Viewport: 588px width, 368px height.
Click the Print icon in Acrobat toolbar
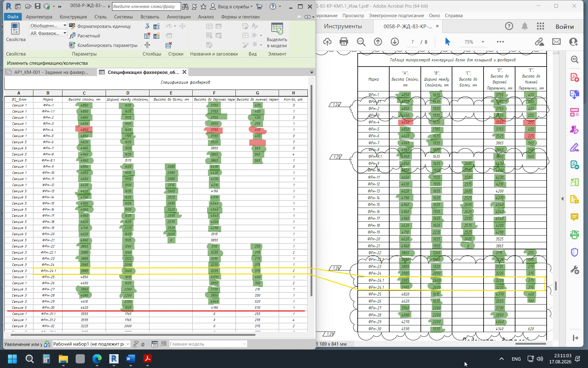344,42
